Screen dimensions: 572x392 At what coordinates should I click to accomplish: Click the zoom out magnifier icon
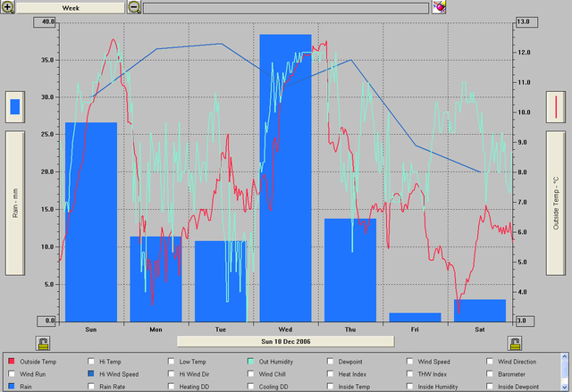coord(134,7)
